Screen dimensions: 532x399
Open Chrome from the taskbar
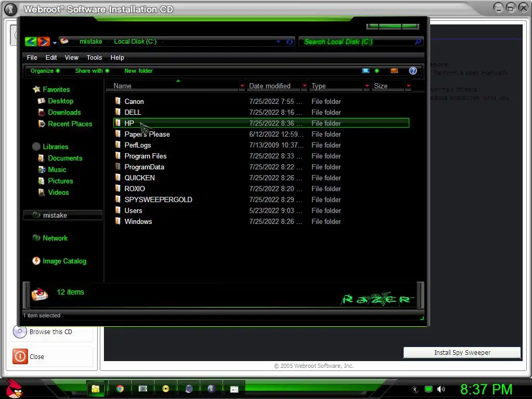pyautogui.click(x=120, y=389)
